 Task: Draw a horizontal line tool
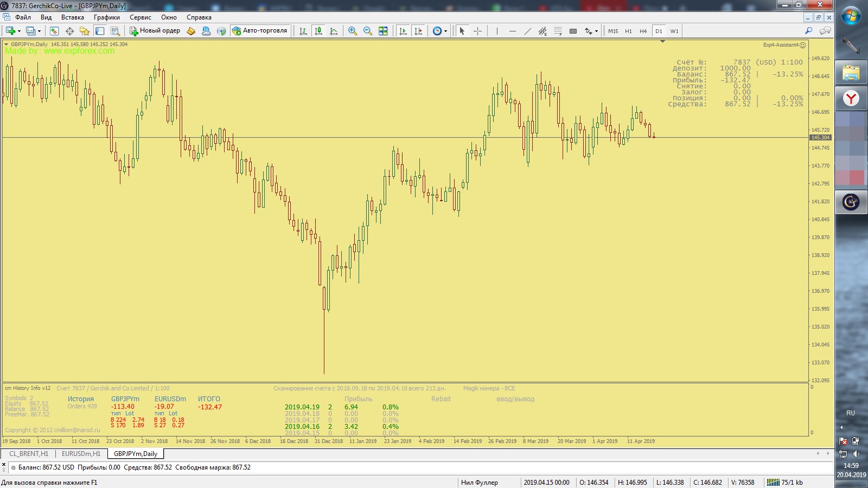pyautogui.click(x=512, y=31)
